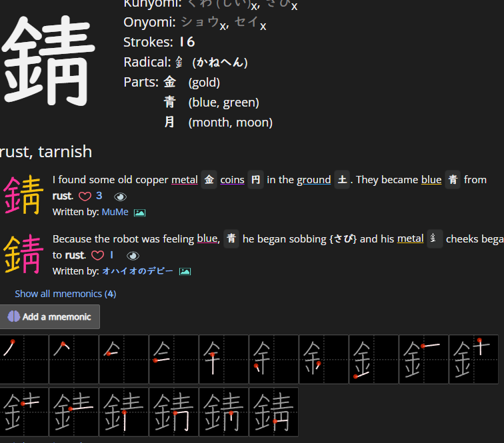
Task: Open author profile MuMe
Action: tap(115, 213)
